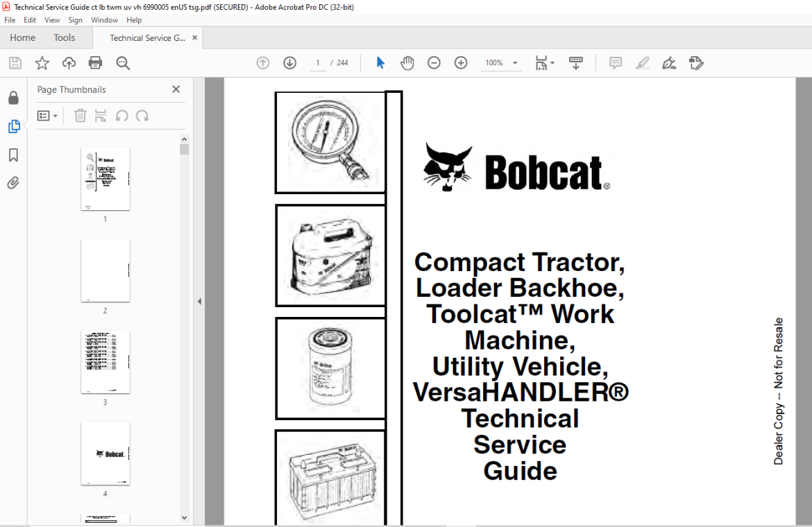The image size is (812, 527).
Task: Click the Save file icon
Action: coord(15,63)
